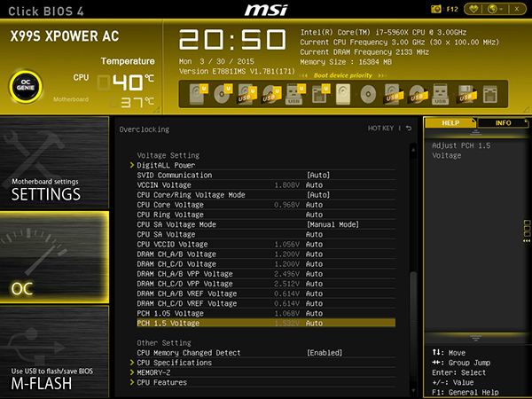This screenshot has height=399, width=532.
Task: Toggle the OC GENIE button
Action: pyautogui.click(x=26, y=86)
